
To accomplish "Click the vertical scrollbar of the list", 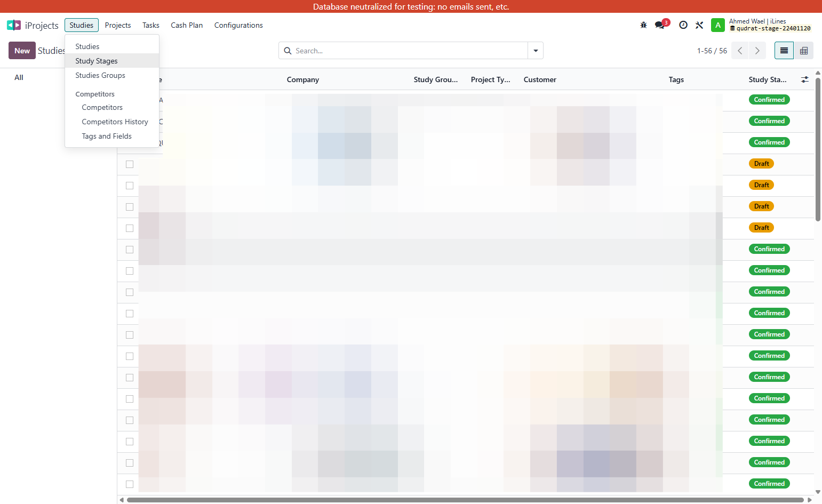I will (x=818, y=149).
